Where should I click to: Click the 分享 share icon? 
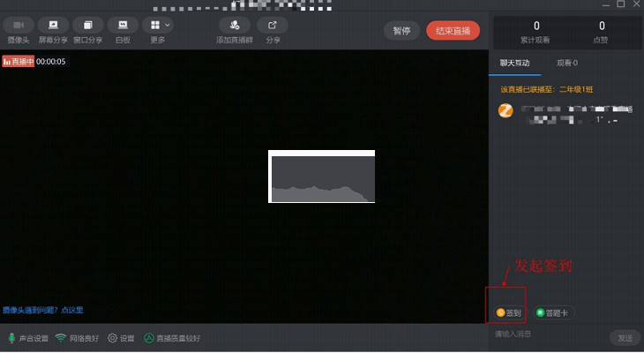tap(273, 25)
